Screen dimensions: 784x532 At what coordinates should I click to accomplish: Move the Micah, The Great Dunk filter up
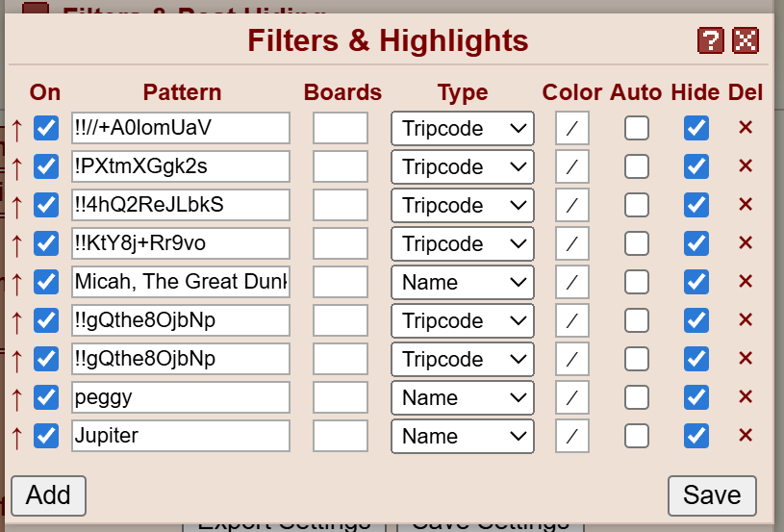pyautogui.click(x=17, y=283)
